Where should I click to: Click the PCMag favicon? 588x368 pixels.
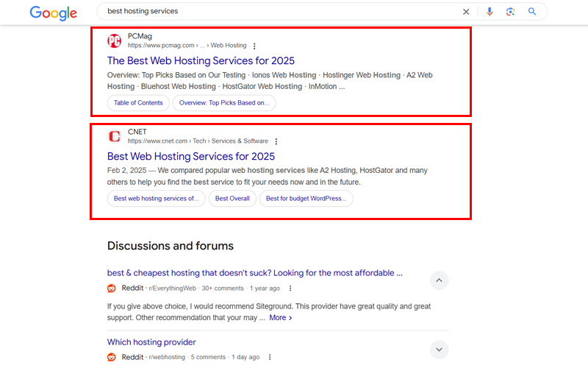pos(115,40)
